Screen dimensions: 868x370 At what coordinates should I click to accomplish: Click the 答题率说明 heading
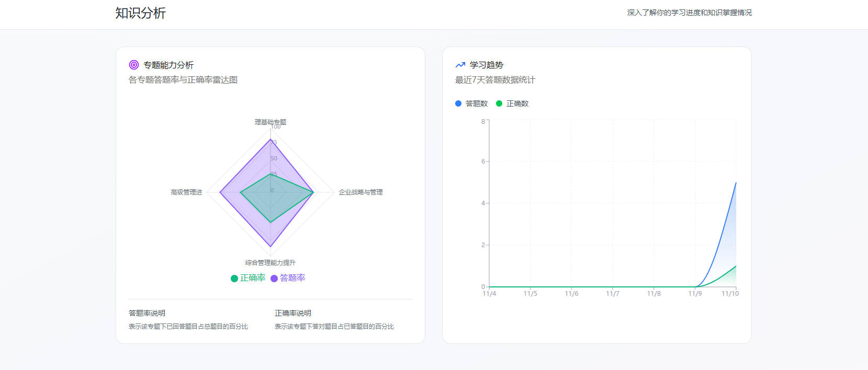coord(147,313)
